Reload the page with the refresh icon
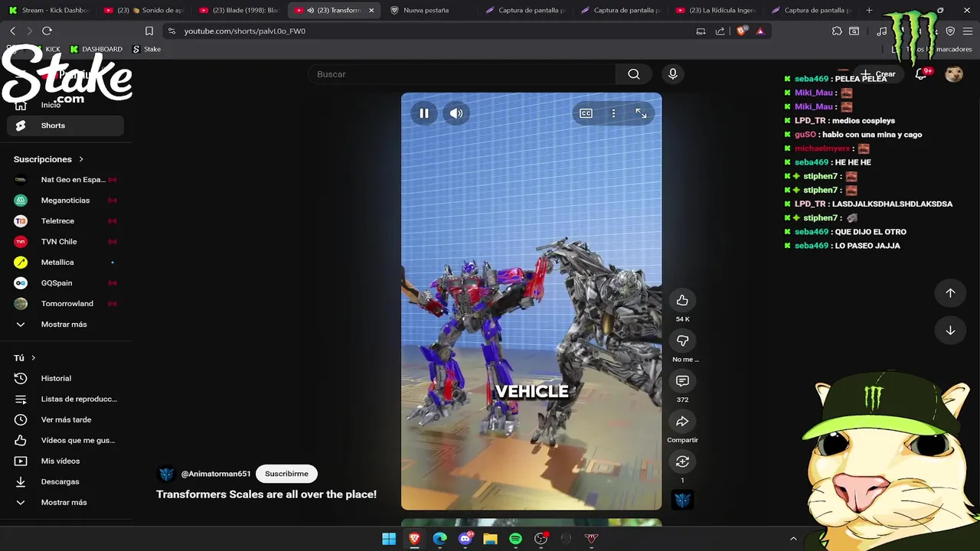Viewport: 980px width, 551px height. [x=47, y=31]
